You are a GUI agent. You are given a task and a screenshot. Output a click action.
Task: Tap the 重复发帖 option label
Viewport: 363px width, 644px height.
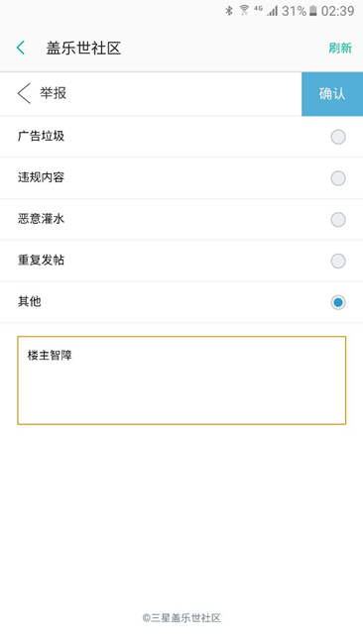[41, 261]
